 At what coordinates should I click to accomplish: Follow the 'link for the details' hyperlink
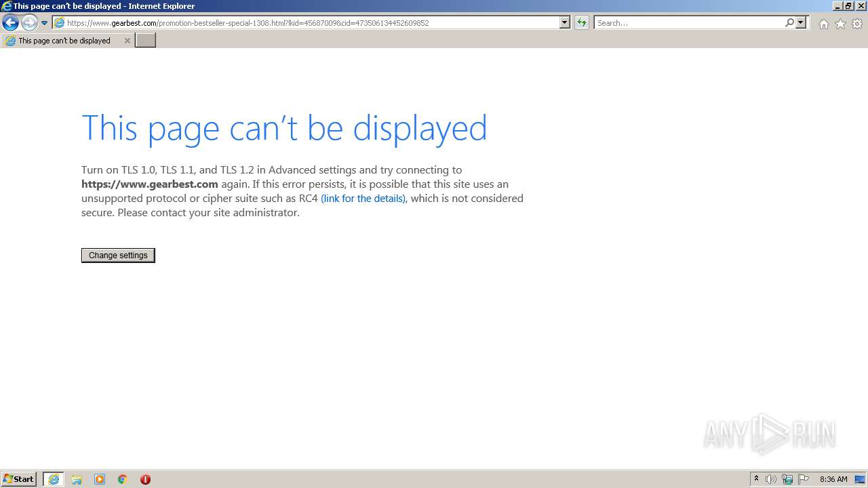(363, 199)
